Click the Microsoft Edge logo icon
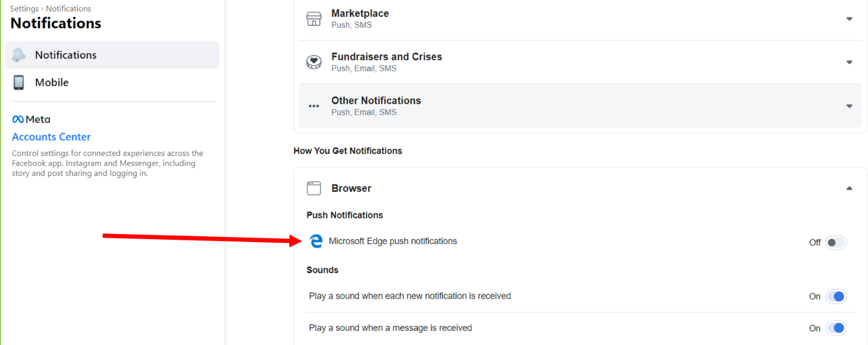Screen dimensions: 868x345 316,242
